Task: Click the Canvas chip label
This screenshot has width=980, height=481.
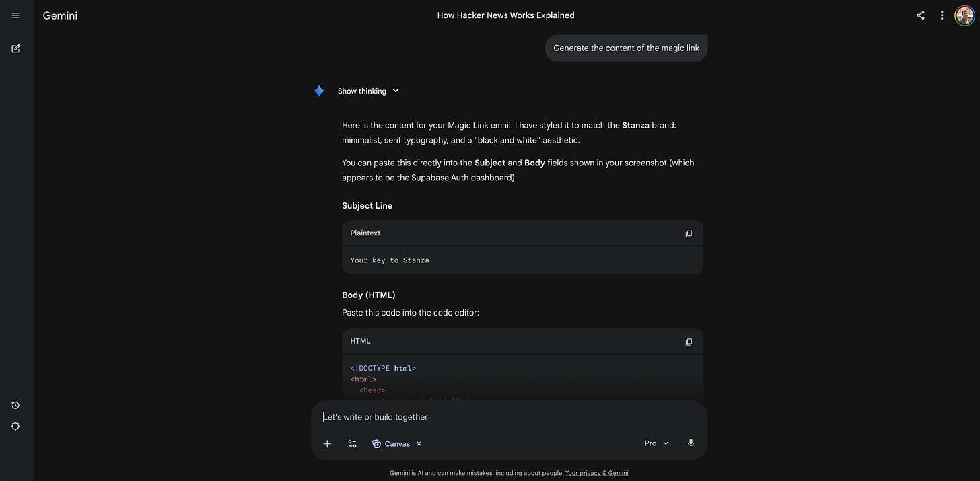Action: click(396, 443)
